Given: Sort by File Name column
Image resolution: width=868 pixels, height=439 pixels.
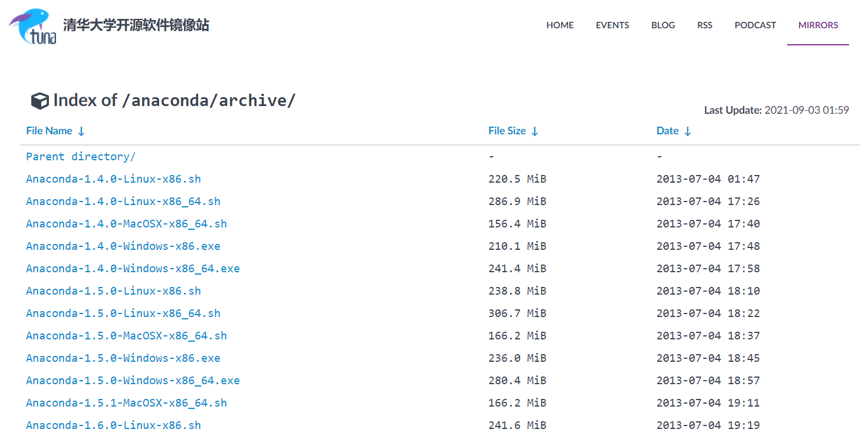Looking at the screenshot, I should click(55, 131).
